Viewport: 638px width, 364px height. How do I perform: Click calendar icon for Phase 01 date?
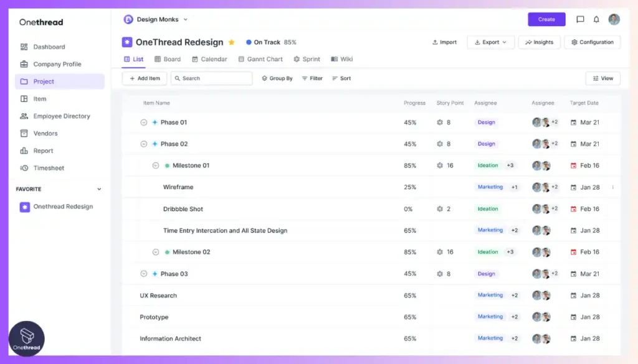(x=573, y=123)
